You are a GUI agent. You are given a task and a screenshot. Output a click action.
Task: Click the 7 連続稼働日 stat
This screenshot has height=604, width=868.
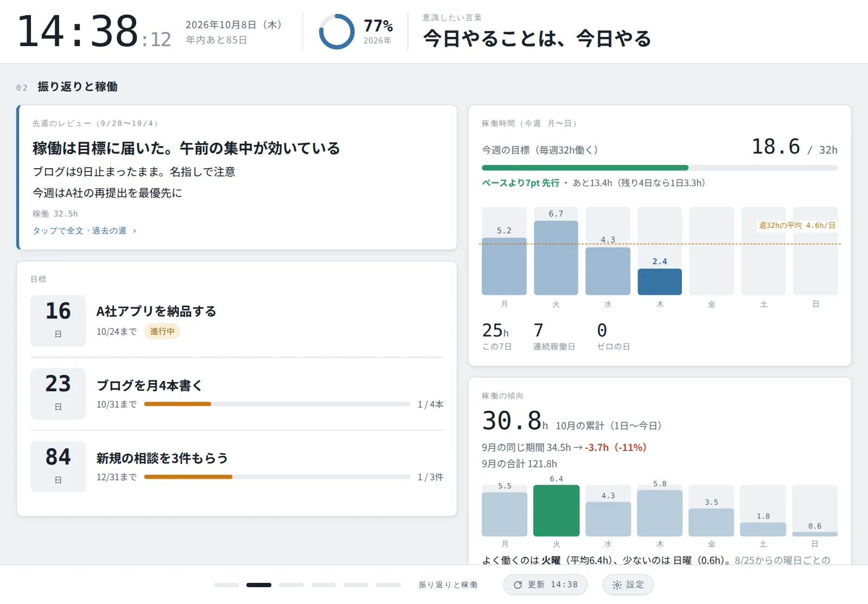point(554,336)
